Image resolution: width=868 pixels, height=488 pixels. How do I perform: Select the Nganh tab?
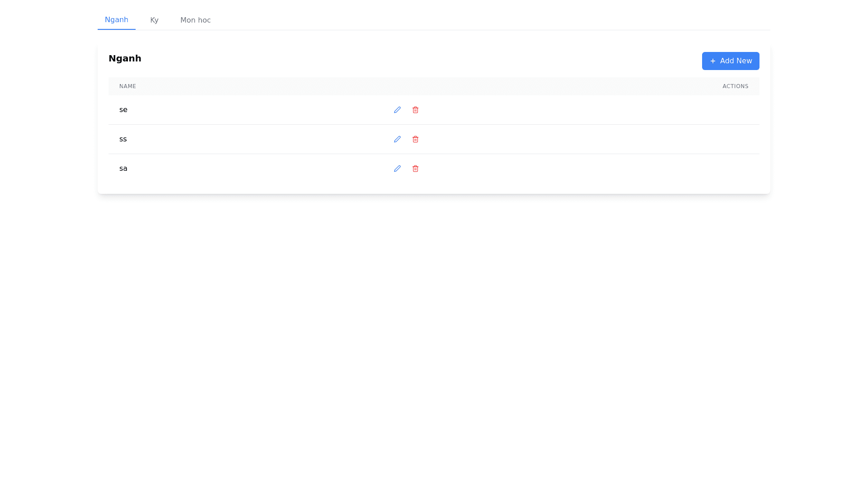[116, 20]
